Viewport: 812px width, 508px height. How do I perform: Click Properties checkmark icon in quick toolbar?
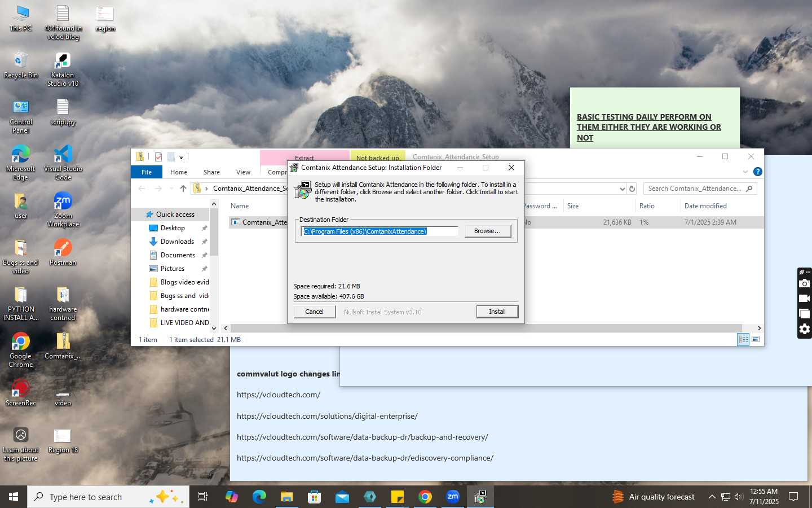click(158, 157)
